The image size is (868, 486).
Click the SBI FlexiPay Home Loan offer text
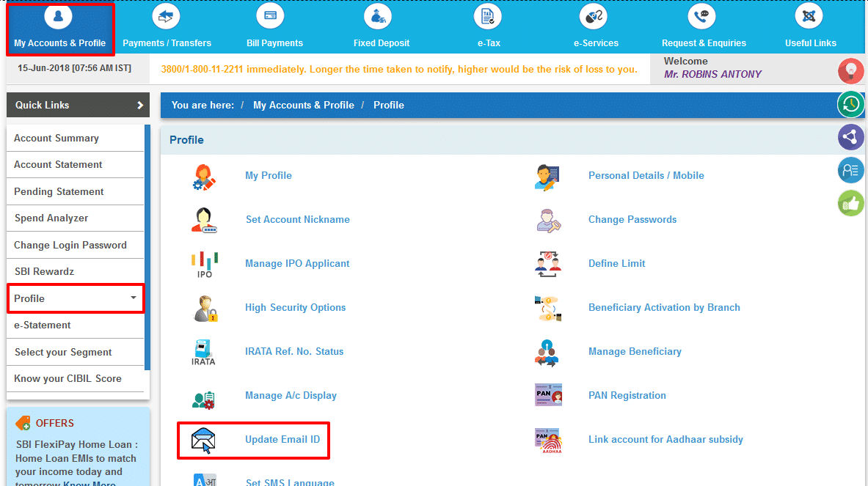76,463
